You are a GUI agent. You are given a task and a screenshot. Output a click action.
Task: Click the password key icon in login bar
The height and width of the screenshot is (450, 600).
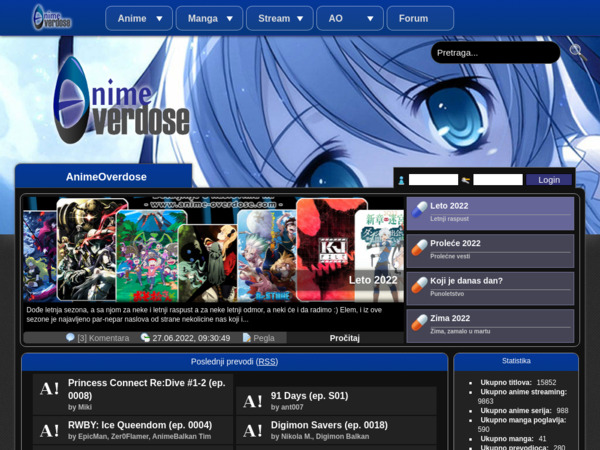[x=466, y=180]
